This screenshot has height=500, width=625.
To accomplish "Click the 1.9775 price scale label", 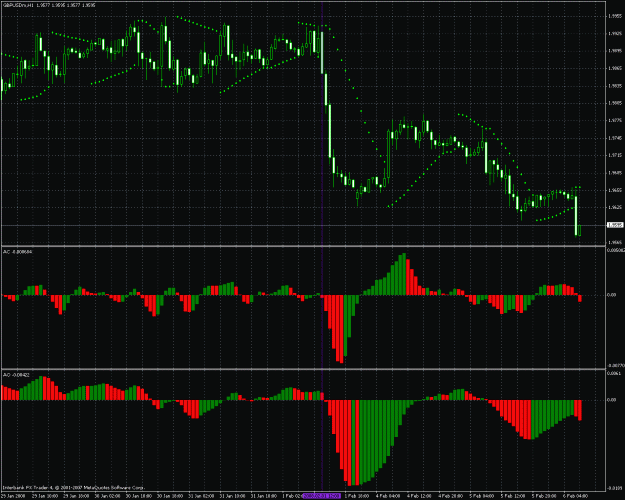I will pos(615,120).
